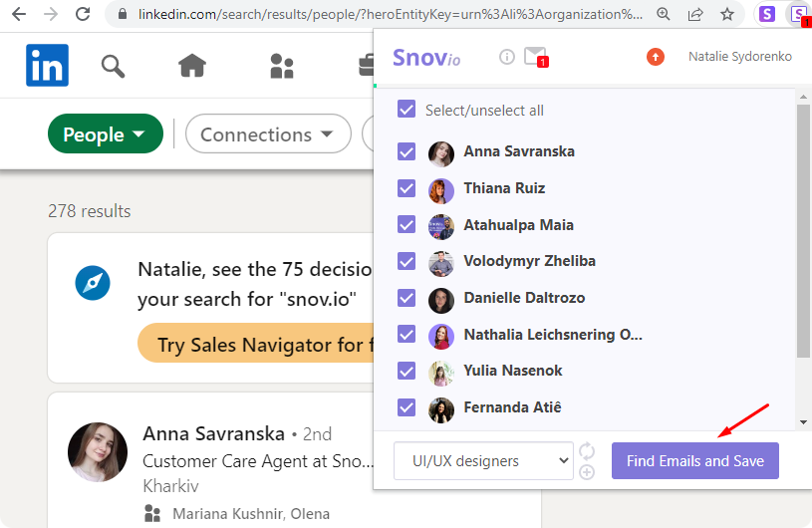Uncheck Nathalia Leichsnering checkbox

click(406, 335)
